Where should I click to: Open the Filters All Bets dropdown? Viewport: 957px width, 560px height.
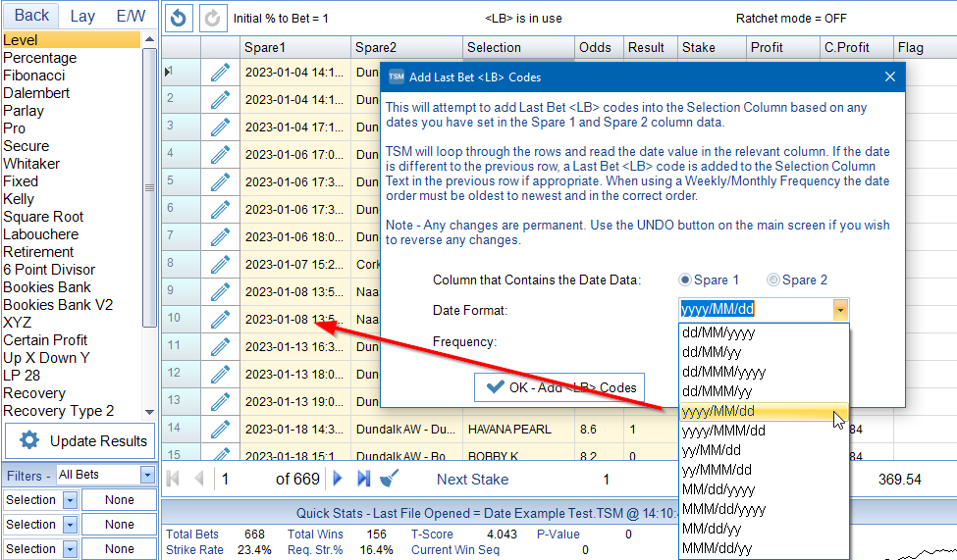147,475
